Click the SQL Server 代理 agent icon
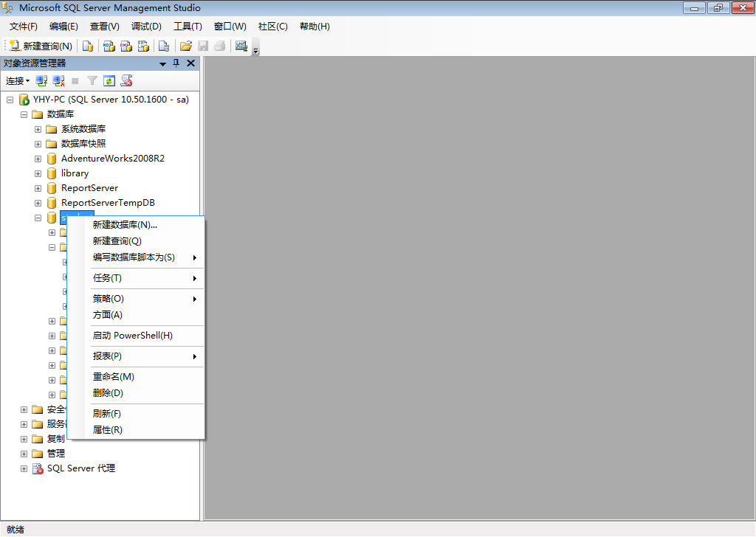Screen dimensions: 756x537 coord(38,468)
